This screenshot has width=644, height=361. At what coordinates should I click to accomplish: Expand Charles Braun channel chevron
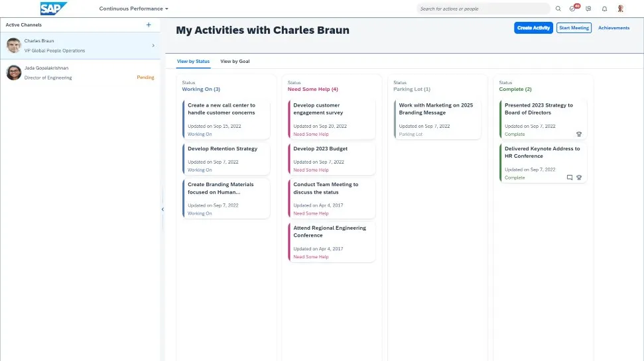tap(153, 46)
